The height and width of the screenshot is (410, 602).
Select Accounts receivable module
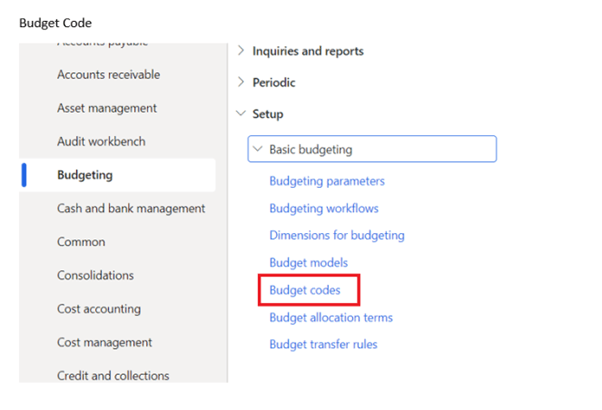pyautogui.click(x=108, y=75)
